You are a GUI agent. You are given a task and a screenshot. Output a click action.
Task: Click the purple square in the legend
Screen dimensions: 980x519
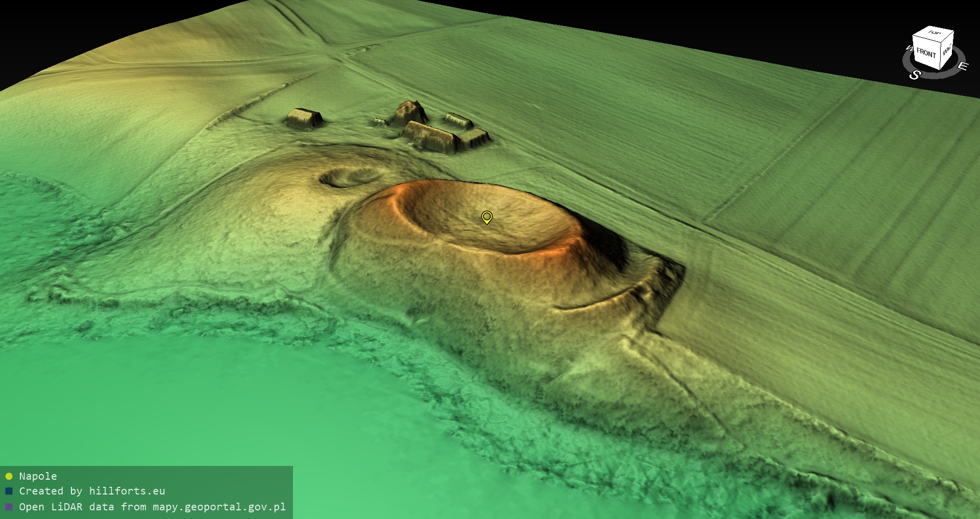click(9, 507)
